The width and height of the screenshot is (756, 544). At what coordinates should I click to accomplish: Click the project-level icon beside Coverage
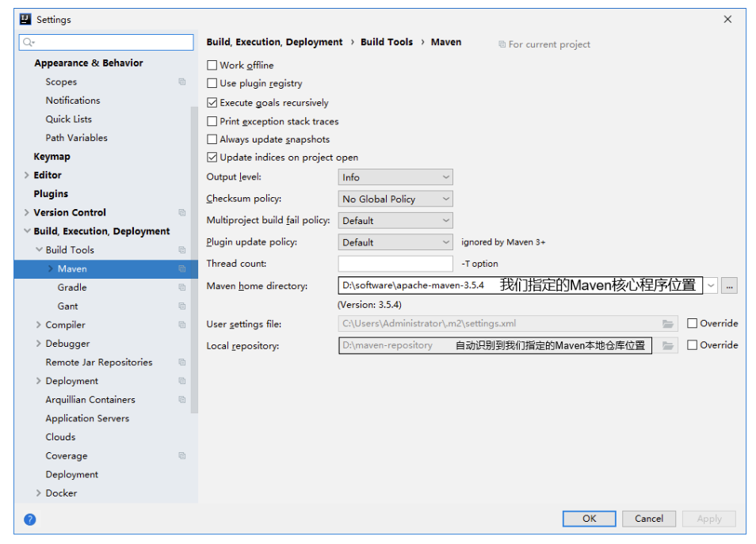[x=181, y=455]
